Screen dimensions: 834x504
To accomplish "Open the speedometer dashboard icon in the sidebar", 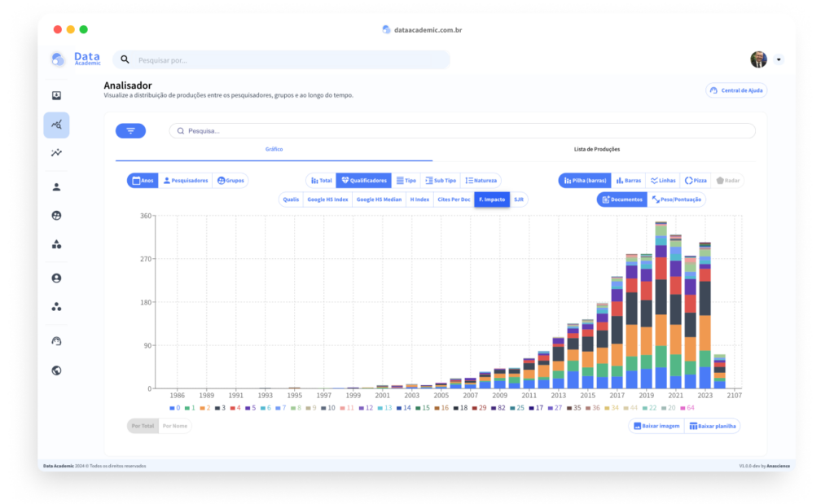I will pos(56,341).
